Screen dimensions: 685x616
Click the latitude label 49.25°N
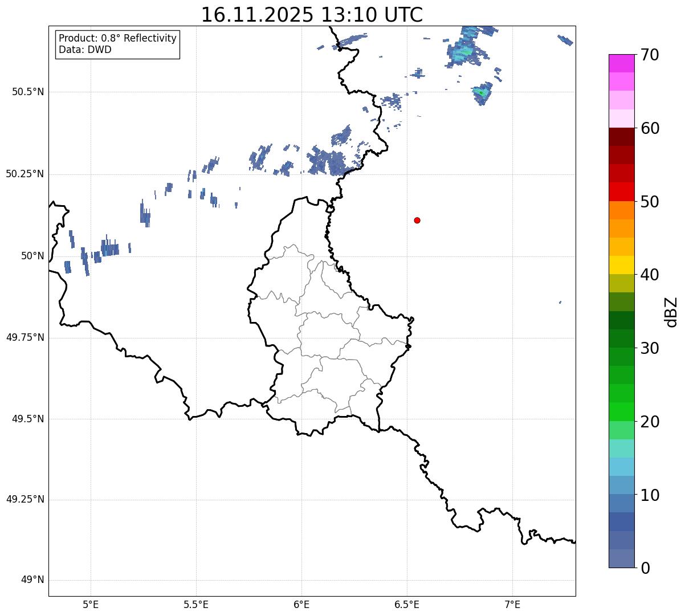25,499
